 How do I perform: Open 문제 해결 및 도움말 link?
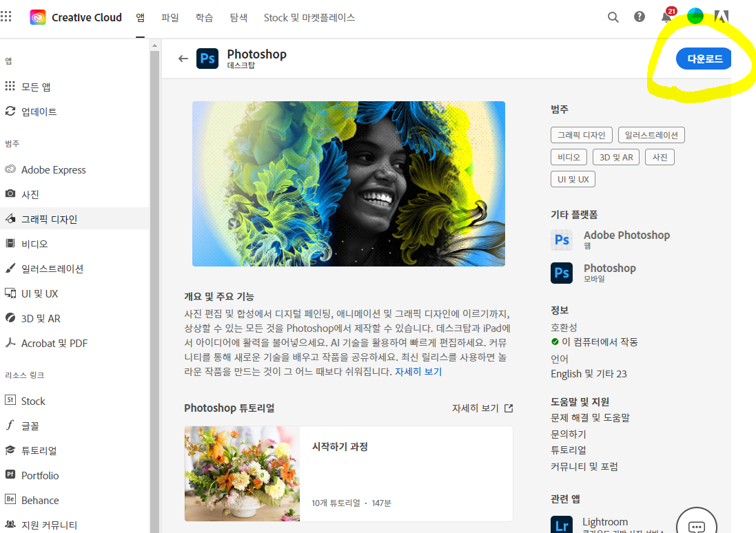590,418
